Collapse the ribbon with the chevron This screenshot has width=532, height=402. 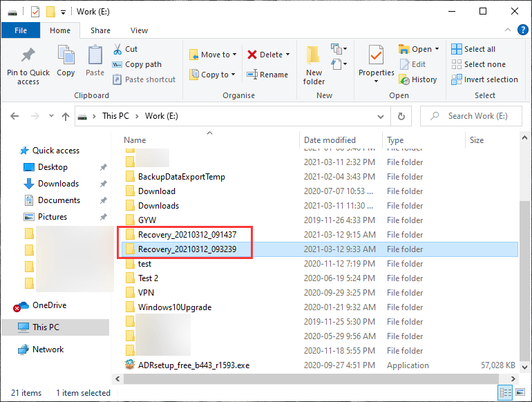click(x=508, y=30)
